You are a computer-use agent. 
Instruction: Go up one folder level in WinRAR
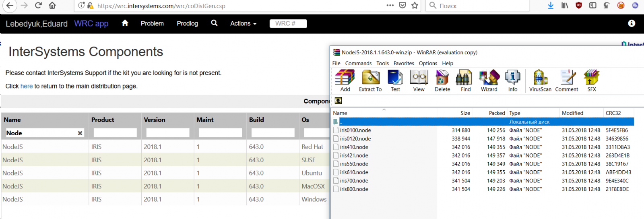click(x=338, y=101)
